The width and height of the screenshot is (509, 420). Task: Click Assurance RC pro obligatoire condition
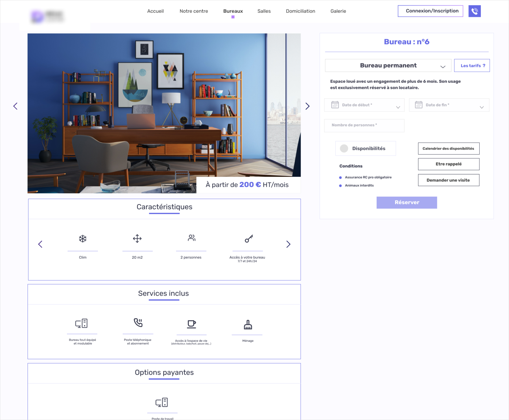tap(368, 177)
